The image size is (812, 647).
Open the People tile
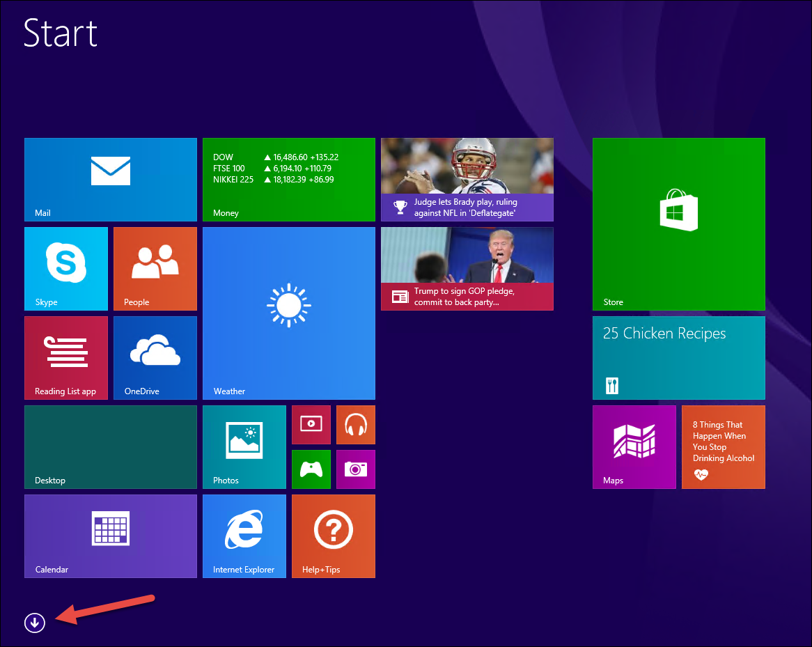[155, 268]
